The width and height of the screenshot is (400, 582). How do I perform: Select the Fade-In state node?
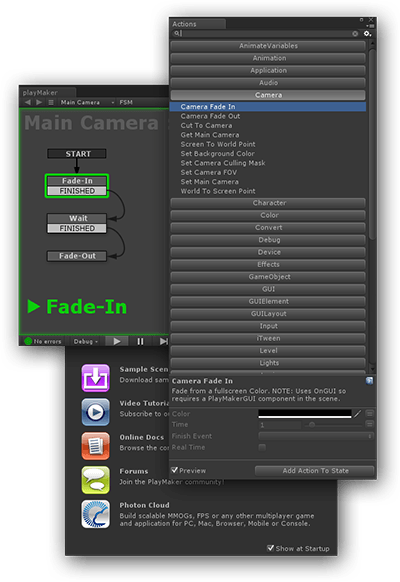tap(77, 181)
